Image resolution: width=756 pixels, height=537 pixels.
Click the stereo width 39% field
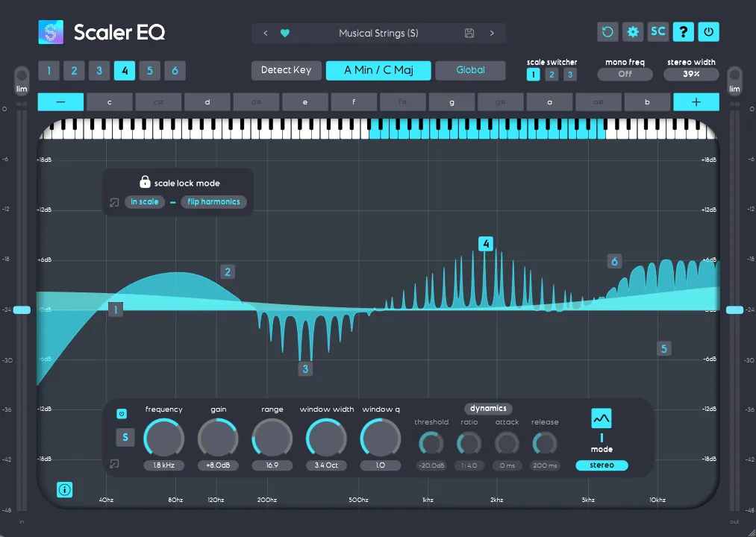point(691,75)
